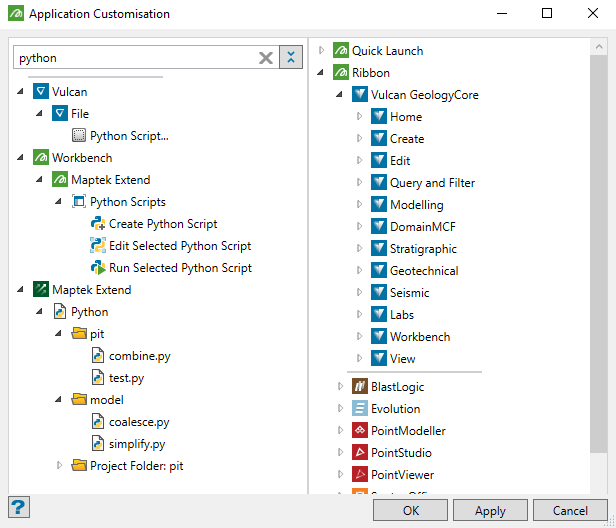Select the Geotechnical tree item

(424, 271)
